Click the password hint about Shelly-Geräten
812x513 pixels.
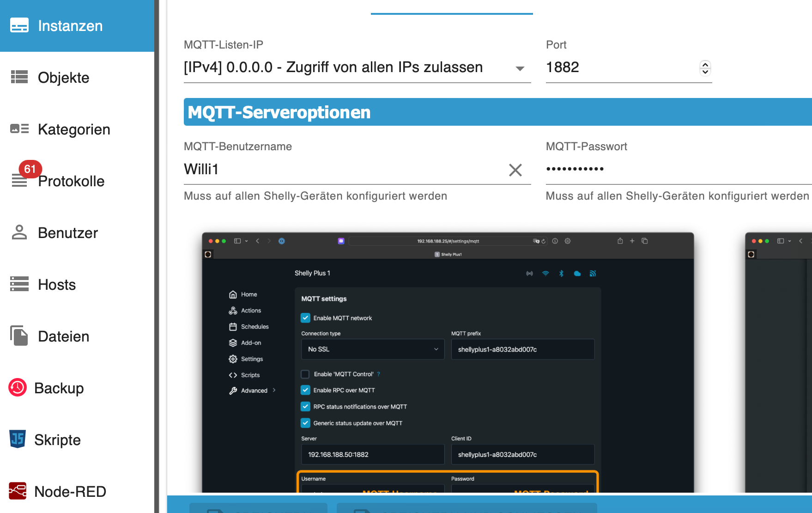tap(677, 196)
